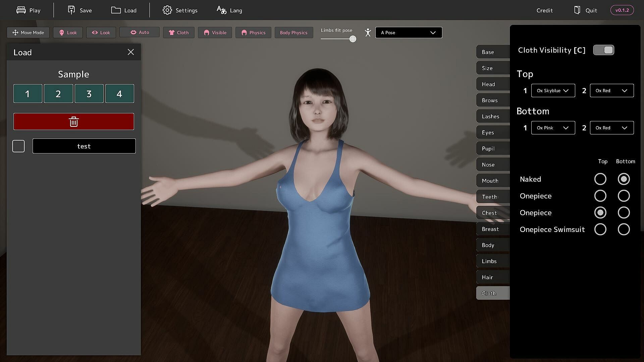644x362 pixels.
Task: Toggle the eye Look button
Action: point(101,33)
